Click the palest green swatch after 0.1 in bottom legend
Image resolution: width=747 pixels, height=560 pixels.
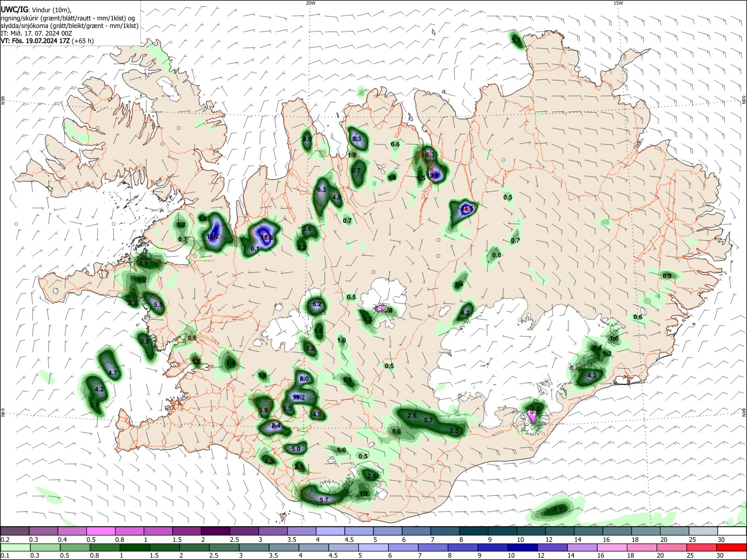[15, 547]
